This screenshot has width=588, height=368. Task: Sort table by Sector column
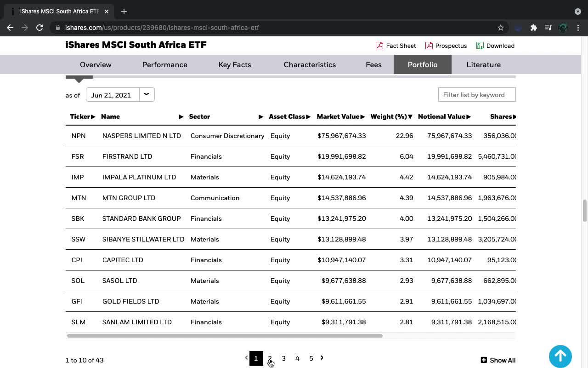pyautogui.click(x=226, y=116)
